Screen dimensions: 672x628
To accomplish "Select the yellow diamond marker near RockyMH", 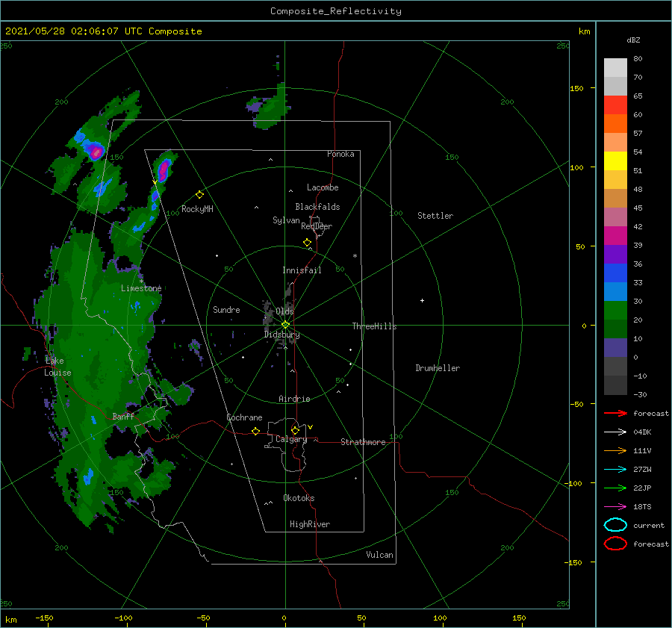I will point(199,195).
